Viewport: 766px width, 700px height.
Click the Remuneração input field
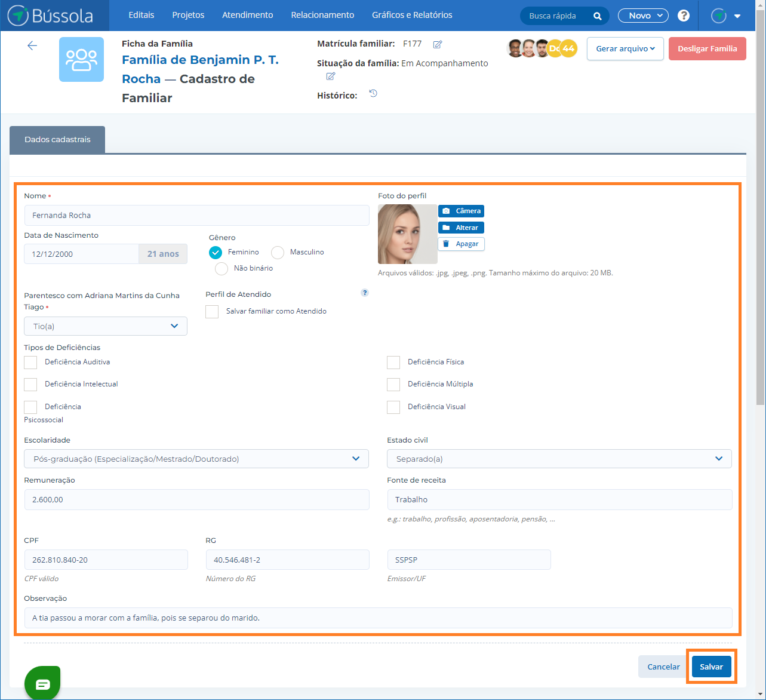(x=196, y=499)
